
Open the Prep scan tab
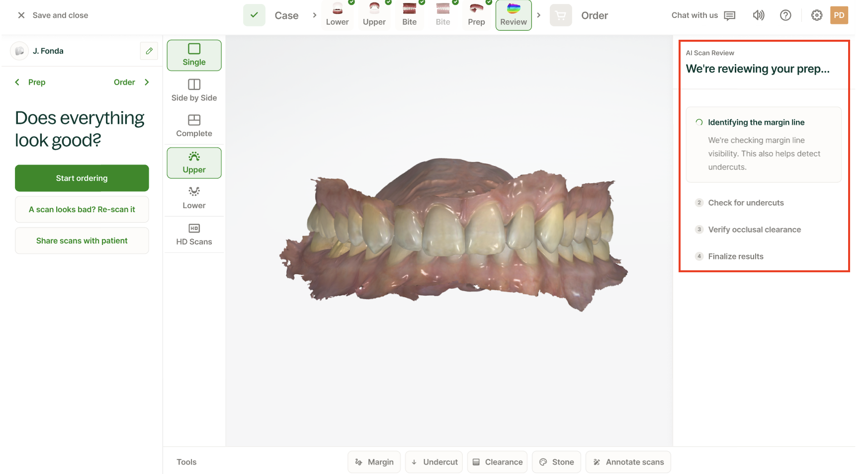476,15
